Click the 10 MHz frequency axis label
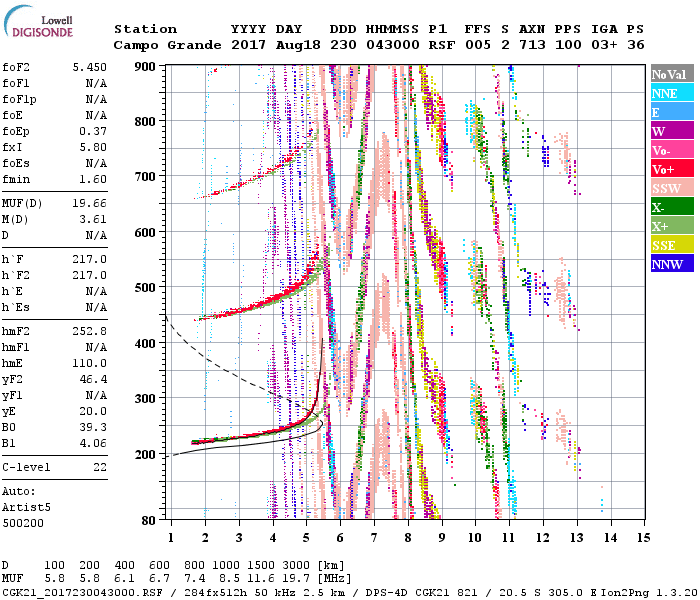The height and width of the screenshot is (600, 700). tap(475, 538)
